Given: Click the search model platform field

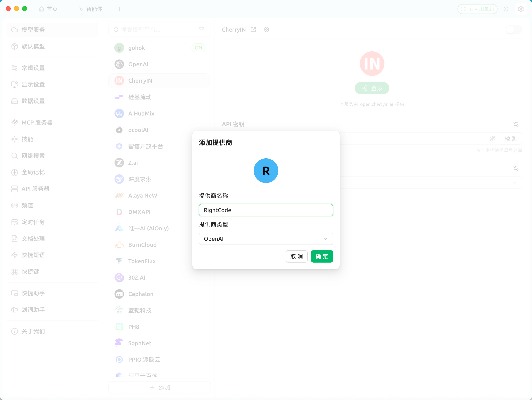Looking at the screenshot, I should coord(159,30).
